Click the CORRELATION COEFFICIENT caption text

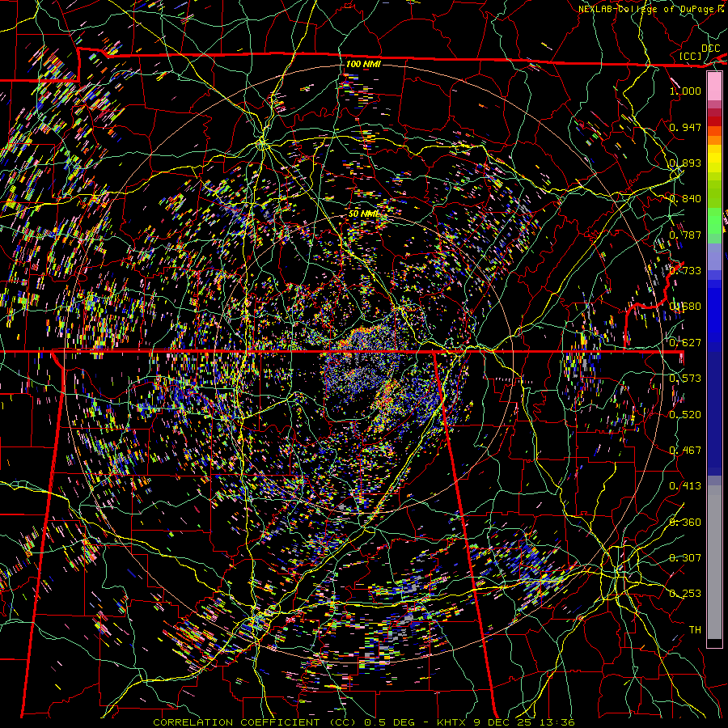(x=236, y=722)
